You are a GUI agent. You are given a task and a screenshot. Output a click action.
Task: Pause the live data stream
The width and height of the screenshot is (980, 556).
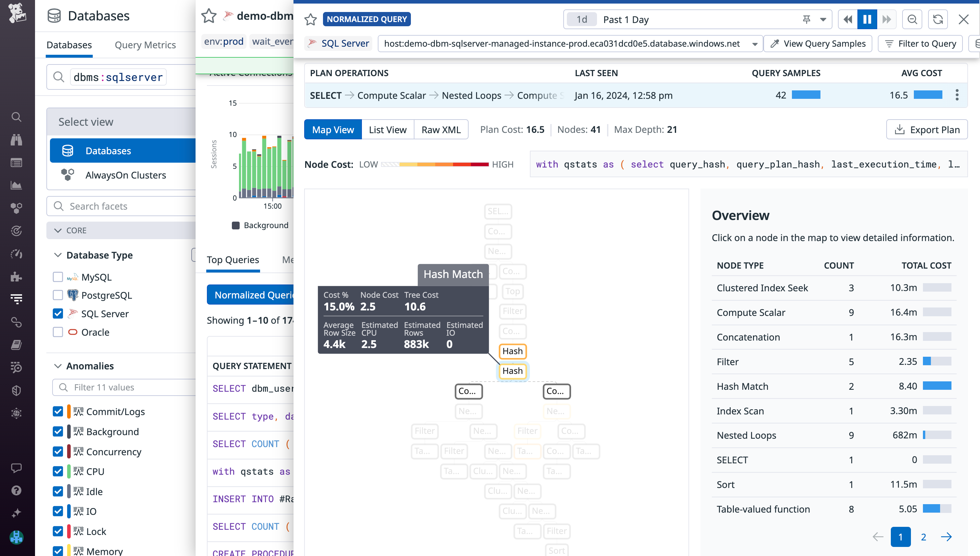(x=867, y=19)
